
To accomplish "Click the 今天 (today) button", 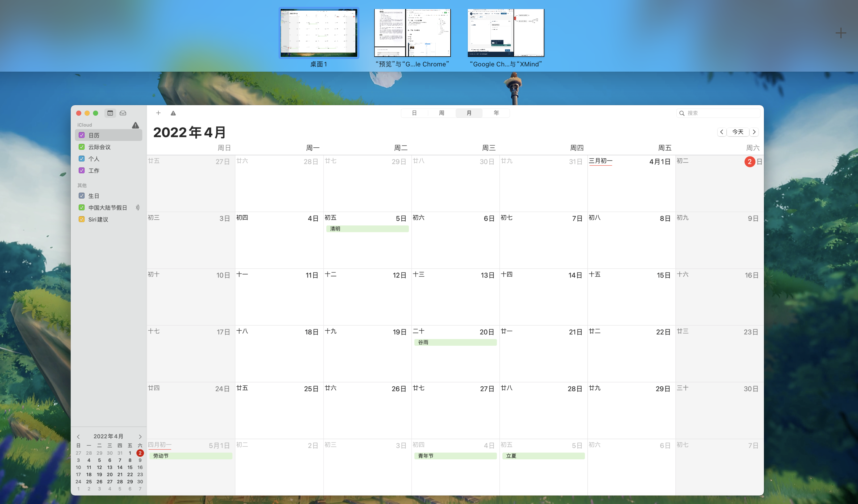I will (x=738, y=132).
